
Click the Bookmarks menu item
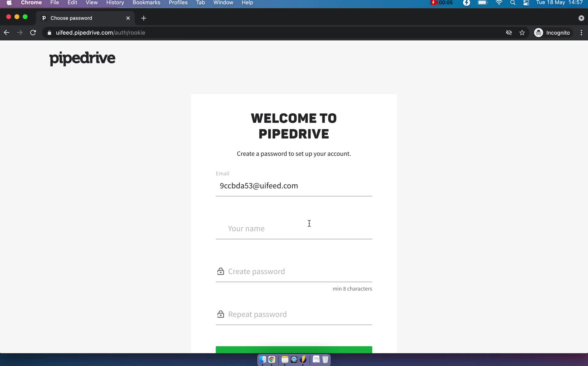(146, 3)
